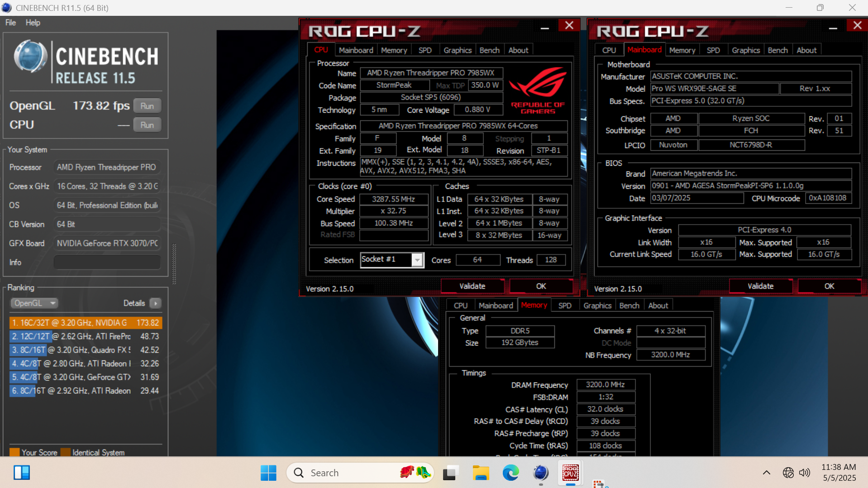Click the Cinebench globe logo
The width and height of the screenshot is (868, 488).
(30, 57)
